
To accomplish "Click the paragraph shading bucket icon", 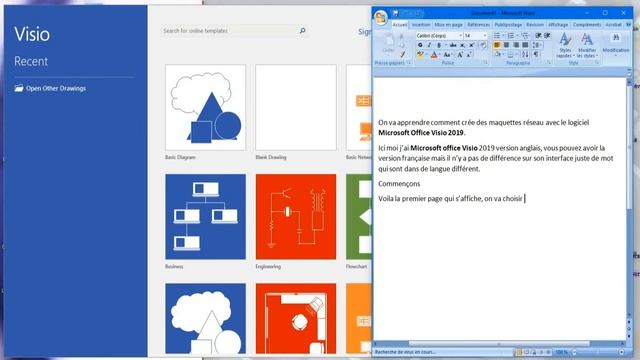I will pos(498,55).
